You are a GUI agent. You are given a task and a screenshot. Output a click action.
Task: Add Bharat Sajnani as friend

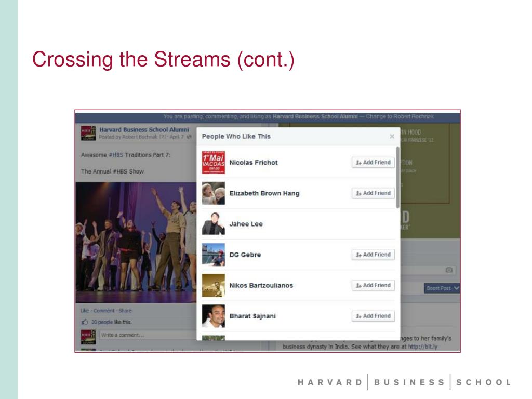(x=373, y=316)
